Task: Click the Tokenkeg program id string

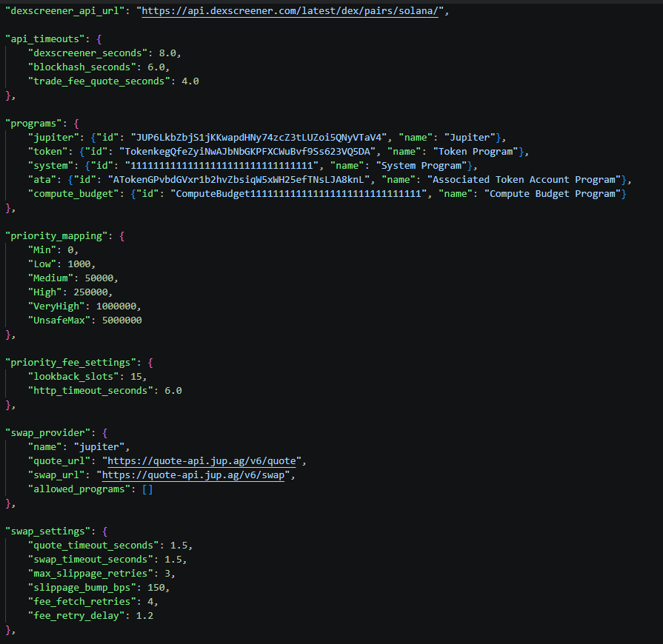Action: [247, 152]
